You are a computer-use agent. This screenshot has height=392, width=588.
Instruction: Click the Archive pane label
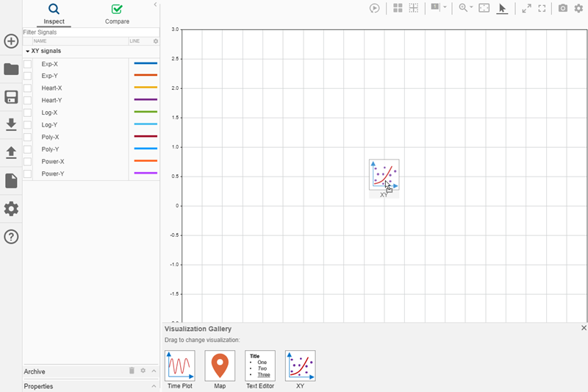[x=35, y=371]
